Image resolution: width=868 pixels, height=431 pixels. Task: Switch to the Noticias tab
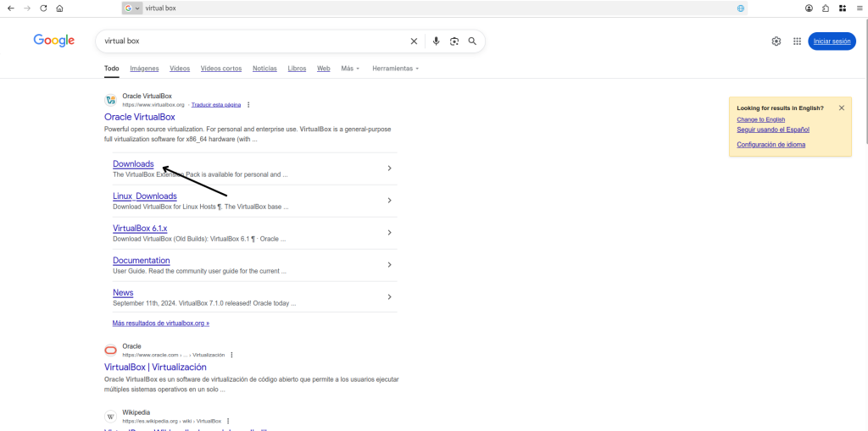264,69
